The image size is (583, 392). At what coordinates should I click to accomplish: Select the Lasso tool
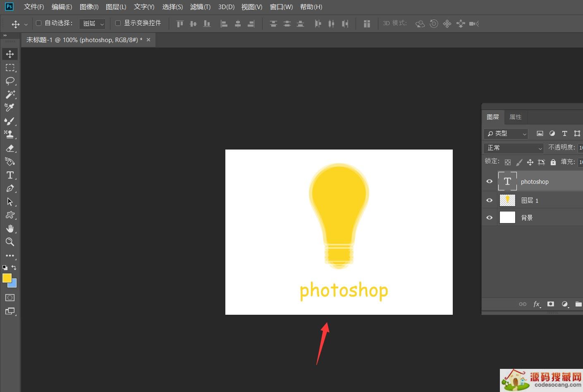pos(10,81)
